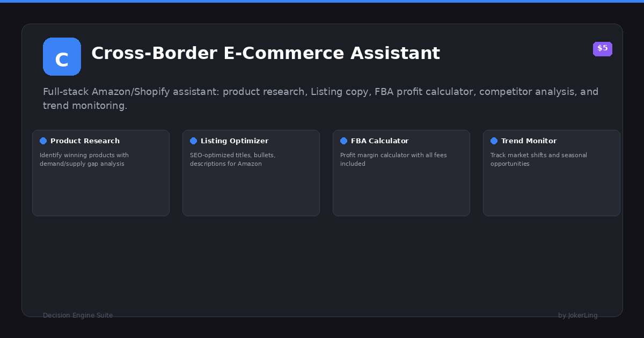
Task: Open the FBA Calculator card heading
Action: pos(380,141)
